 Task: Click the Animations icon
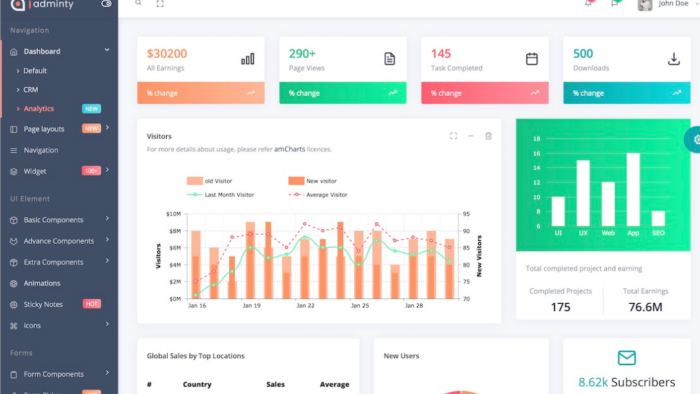[14, 283]
